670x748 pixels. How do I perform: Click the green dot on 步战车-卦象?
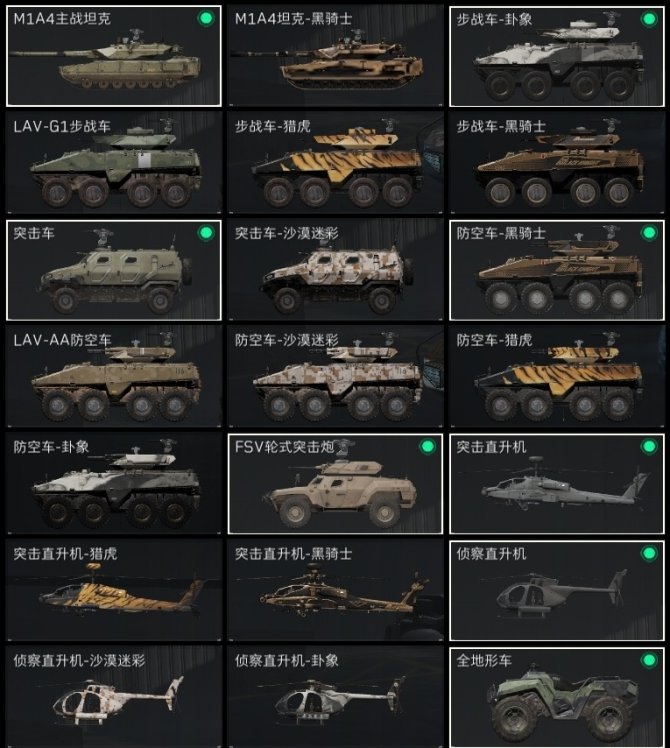pos(649,19)
